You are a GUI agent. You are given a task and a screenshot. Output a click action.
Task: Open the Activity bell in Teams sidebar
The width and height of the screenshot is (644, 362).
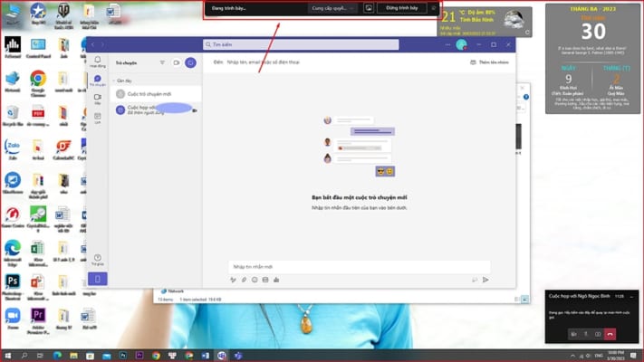click(x=98, y=62)
